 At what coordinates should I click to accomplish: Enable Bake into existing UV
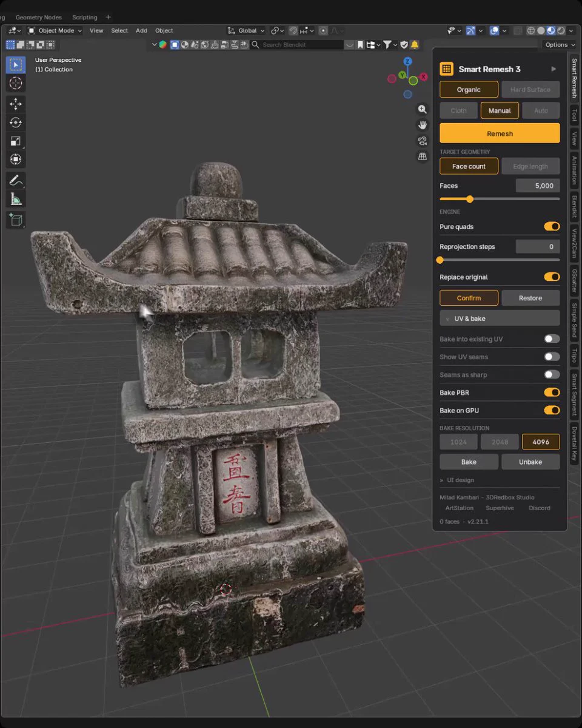coord(552,339)
